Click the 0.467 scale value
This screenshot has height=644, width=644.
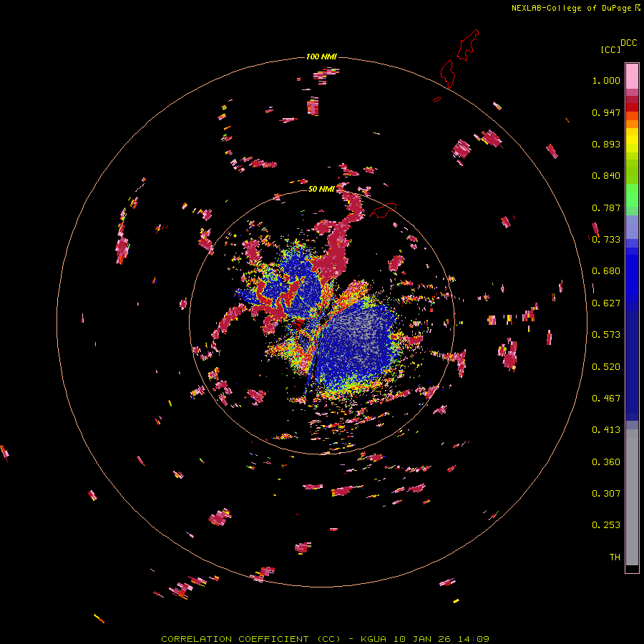pos(606,399)
